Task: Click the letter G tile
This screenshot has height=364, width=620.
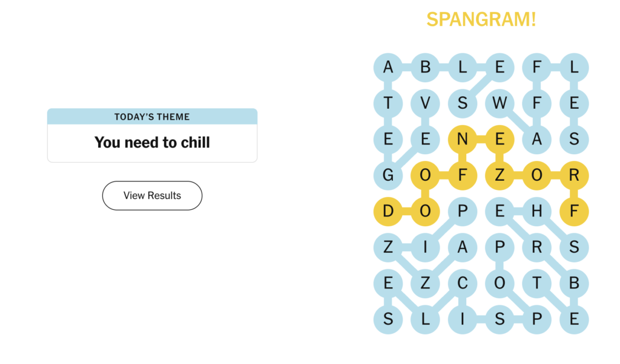Action: click(x=388, y=176)
